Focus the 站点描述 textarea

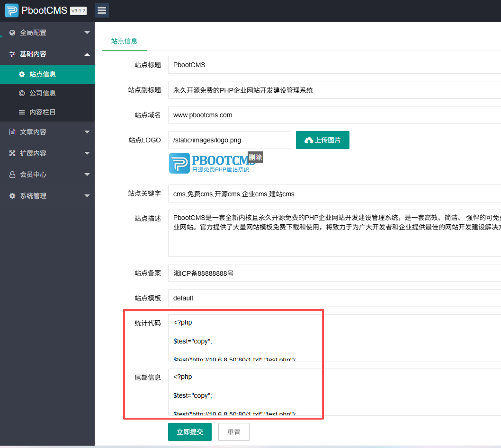[x=334, y=233]
